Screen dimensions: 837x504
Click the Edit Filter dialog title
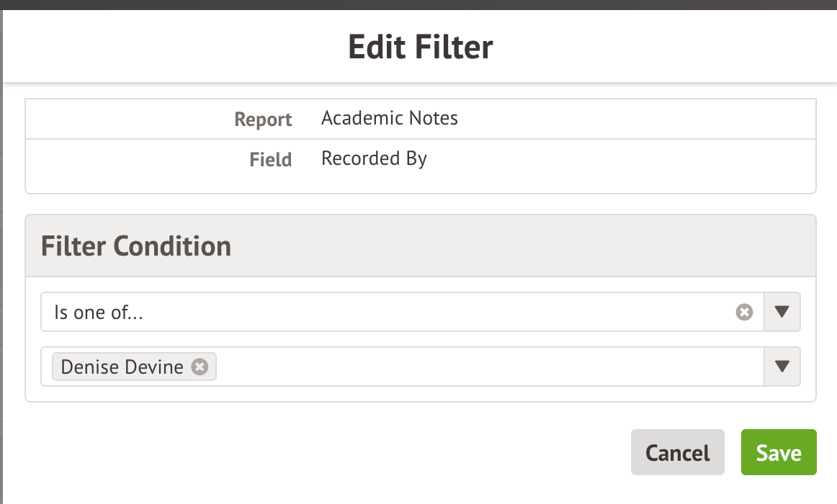[x=420, y=48]
